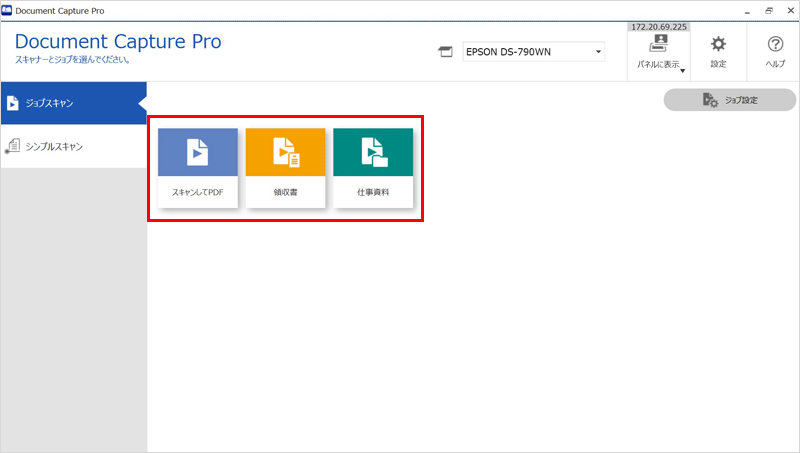Click the 172.20.69.225 IP address label
The image size is (800, 453).
(659, 26)
